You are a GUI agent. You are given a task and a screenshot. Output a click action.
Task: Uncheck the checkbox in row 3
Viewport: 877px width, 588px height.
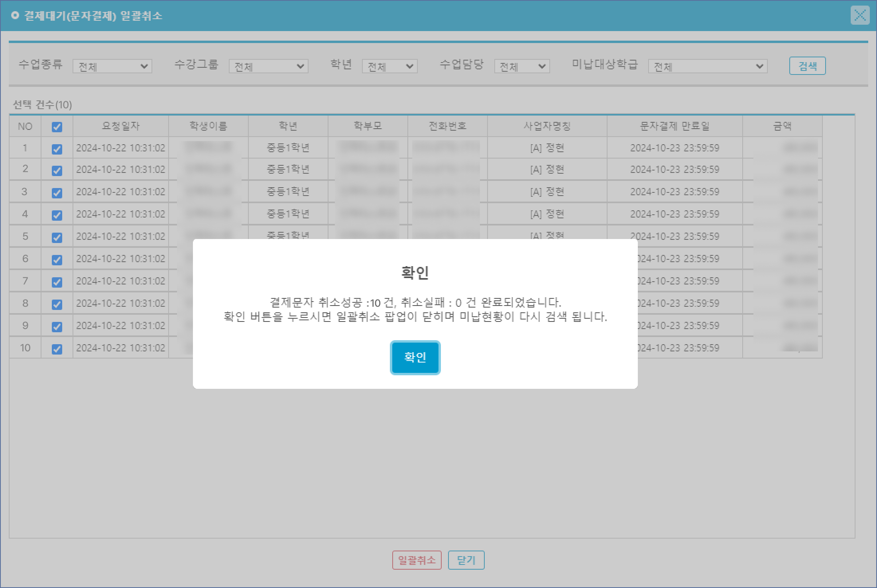click(x=57, y=193)
